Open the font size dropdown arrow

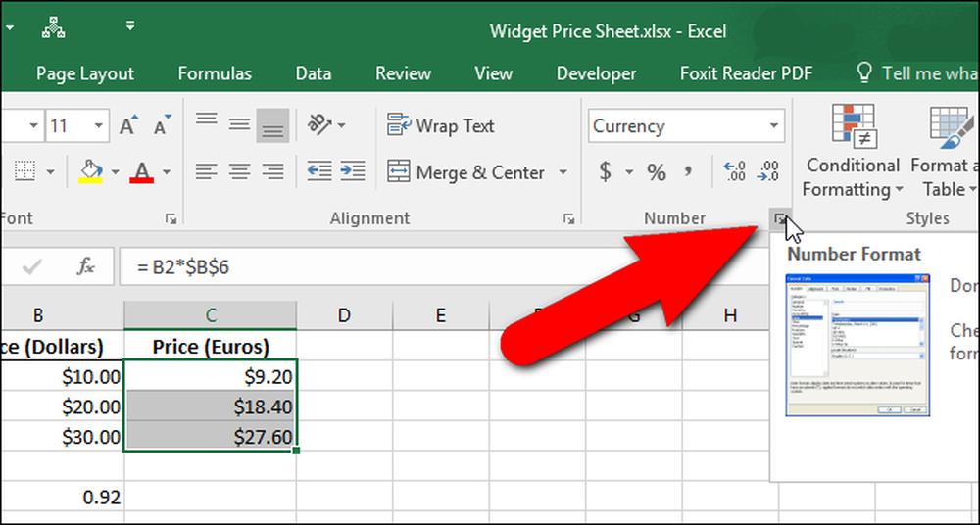coord(98,126)
